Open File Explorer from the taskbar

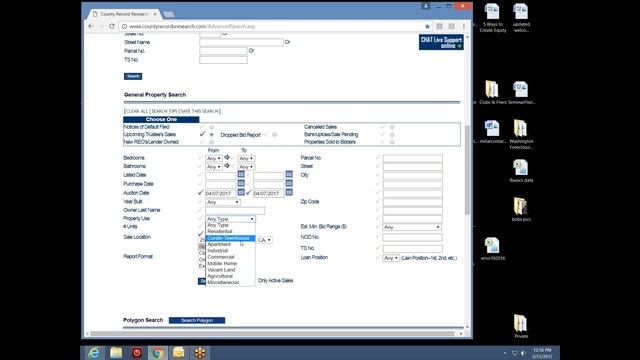tap(116, 353)
